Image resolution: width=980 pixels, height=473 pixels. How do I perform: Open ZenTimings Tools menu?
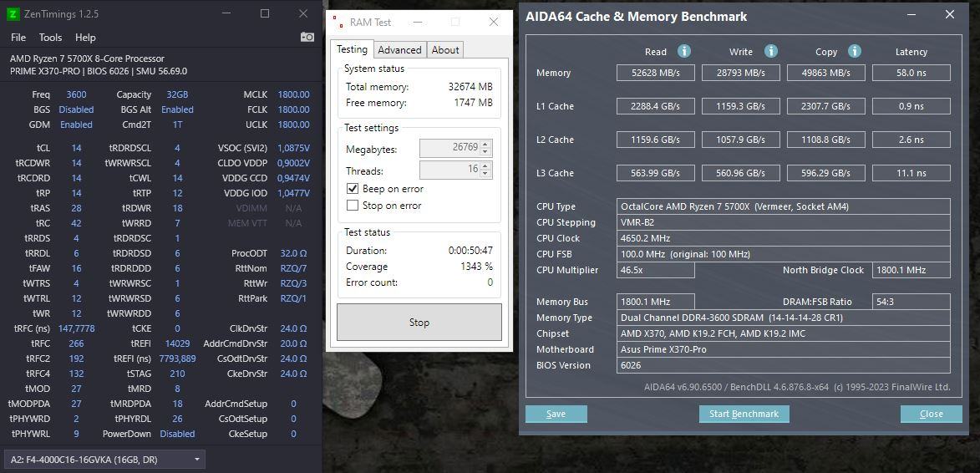[51, 38]
